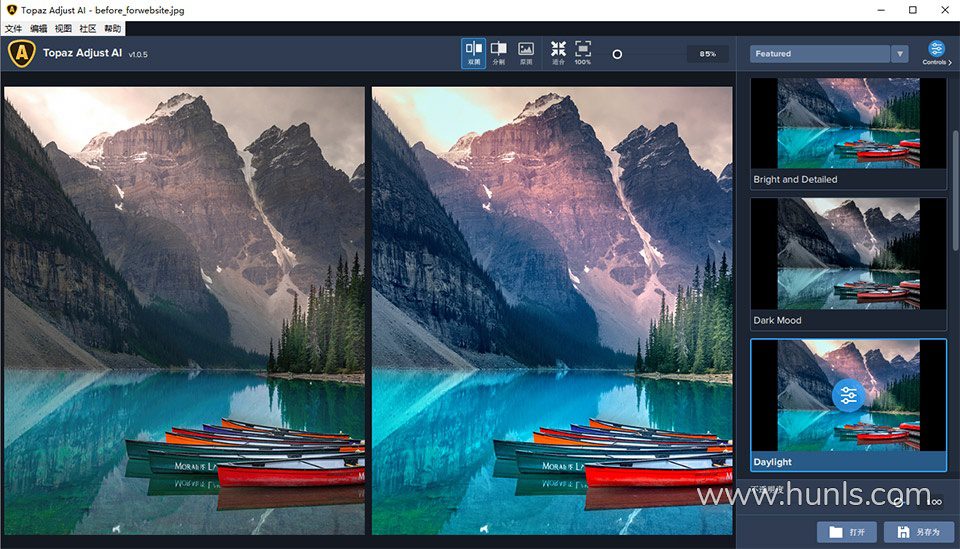
Task: Open a file with the 打开 button
Action: pyautogui.click(x=847, y=532)
